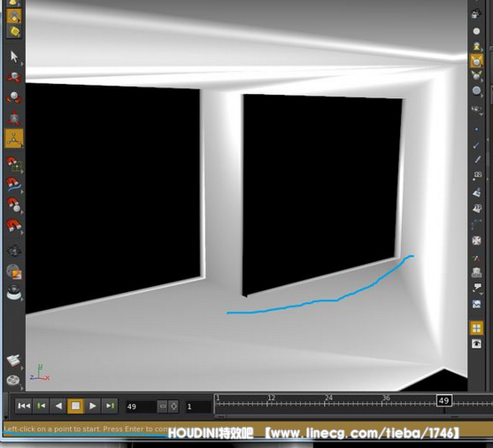Click the frame 49 marker on timeline
The height and width of the screenshot is (448, 493).
(444, 400)
